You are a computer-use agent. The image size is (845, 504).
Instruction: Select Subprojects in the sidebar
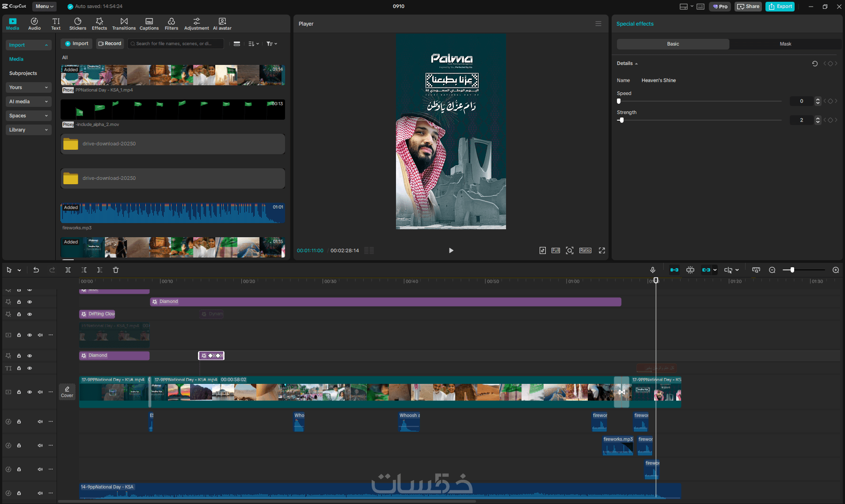pyautogui.click(x=23, y=73)
